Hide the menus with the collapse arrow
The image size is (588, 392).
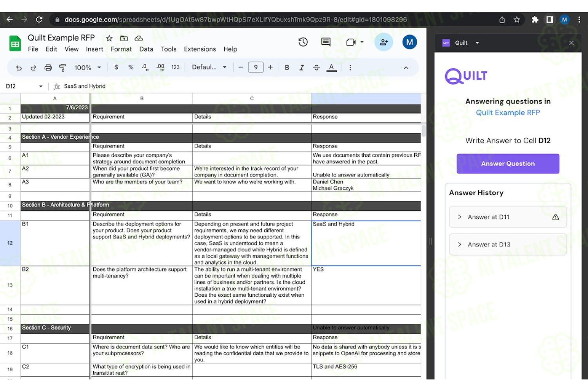[x=406, y=67]
